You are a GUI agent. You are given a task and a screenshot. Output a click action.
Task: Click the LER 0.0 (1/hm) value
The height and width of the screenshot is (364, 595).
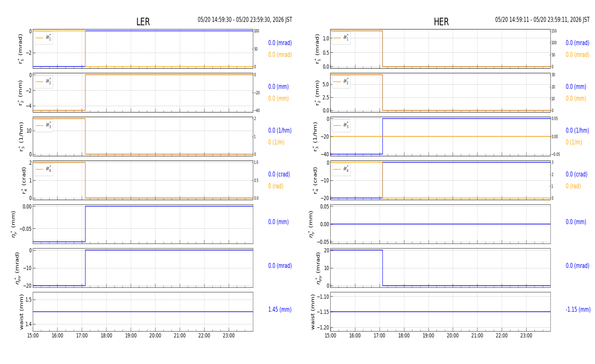point(280,131)
